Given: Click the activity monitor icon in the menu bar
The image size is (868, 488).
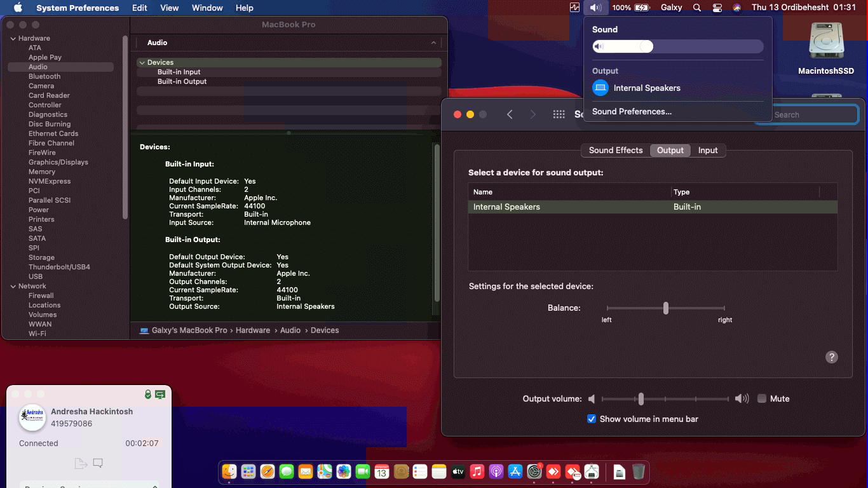Looking at the screenshot, I should pyautogui.click(x=574, y=8).
